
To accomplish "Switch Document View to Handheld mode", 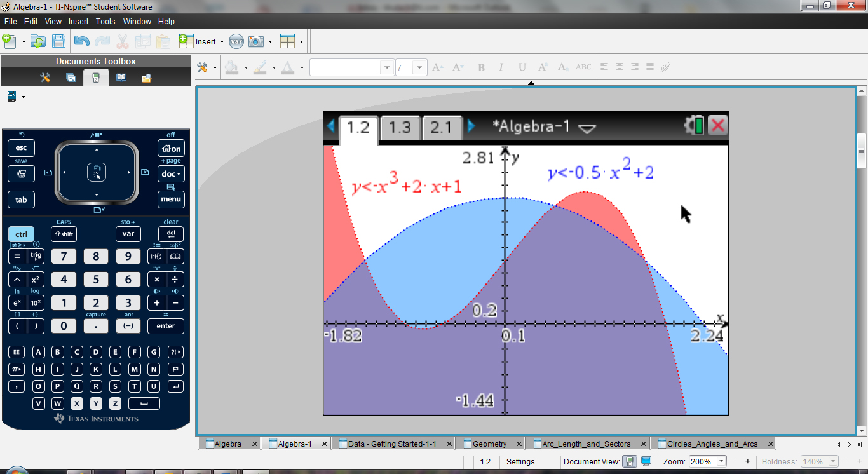I will click(629, 461).
